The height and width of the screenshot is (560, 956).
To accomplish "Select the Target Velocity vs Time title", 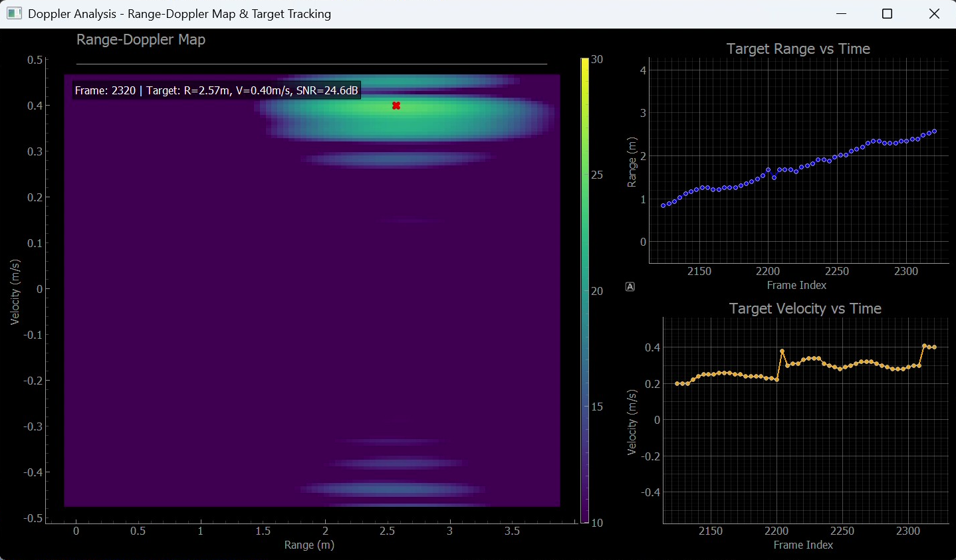I will [804, 309].
